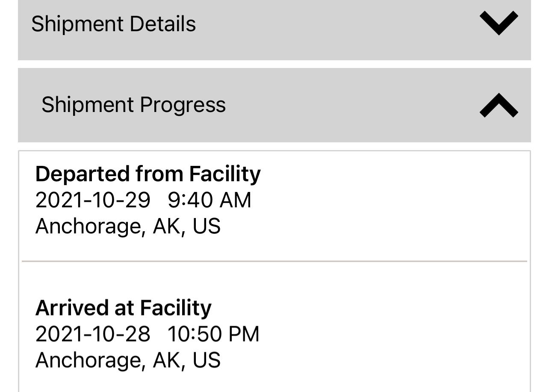Click the Shipment Details header label
549x392 pixels.
click(x=113, y=24)
